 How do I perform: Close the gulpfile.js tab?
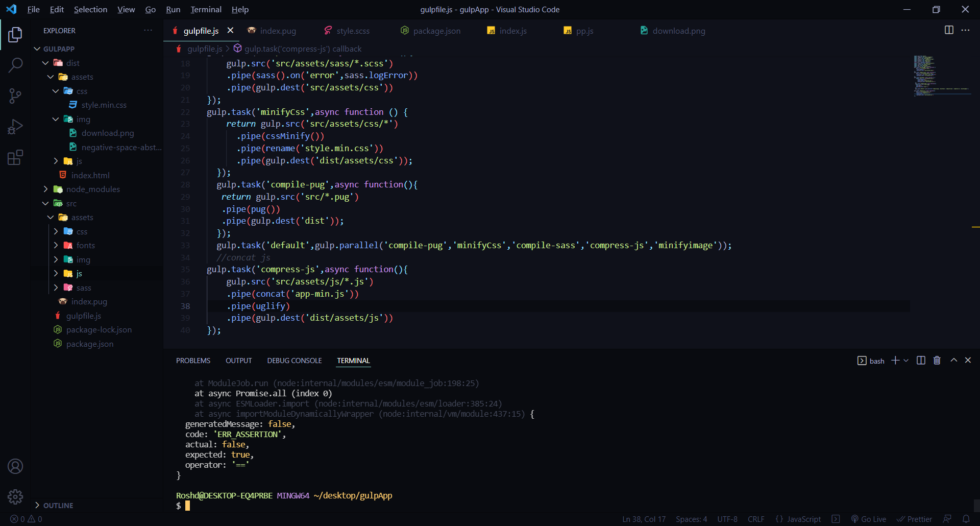[231, 31]
